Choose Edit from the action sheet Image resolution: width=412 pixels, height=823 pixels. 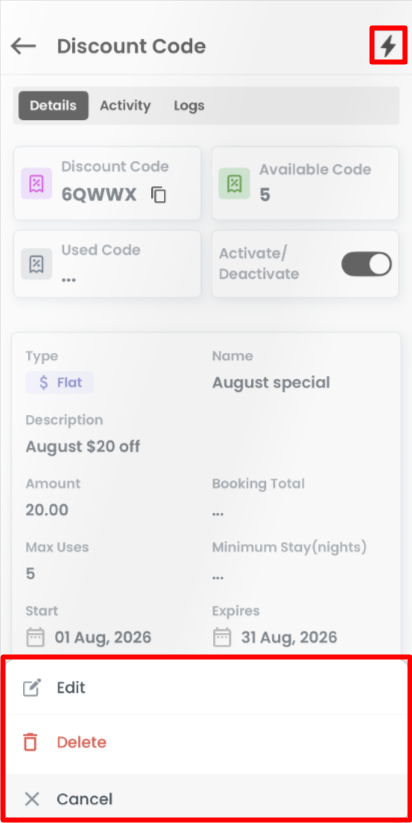pyautogui.click(x=206, y=688)
